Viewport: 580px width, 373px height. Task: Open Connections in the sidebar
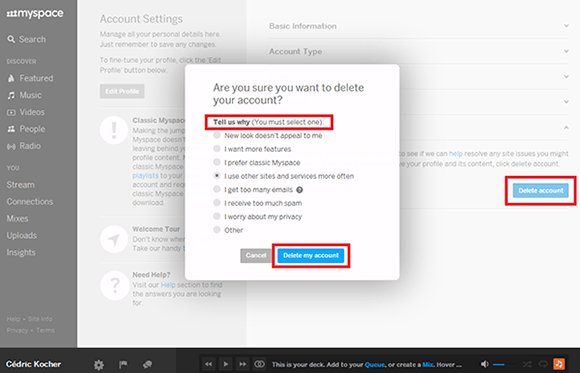point(30,202)
